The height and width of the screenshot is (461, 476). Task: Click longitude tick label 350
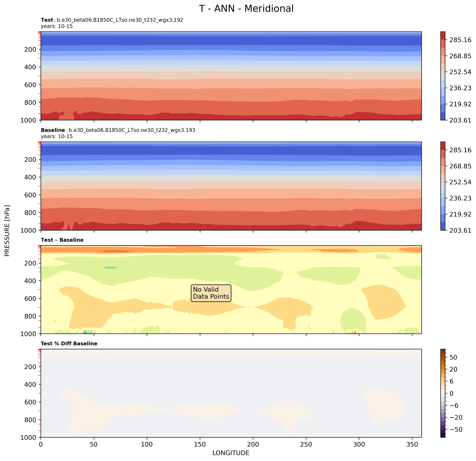point(412,444)
